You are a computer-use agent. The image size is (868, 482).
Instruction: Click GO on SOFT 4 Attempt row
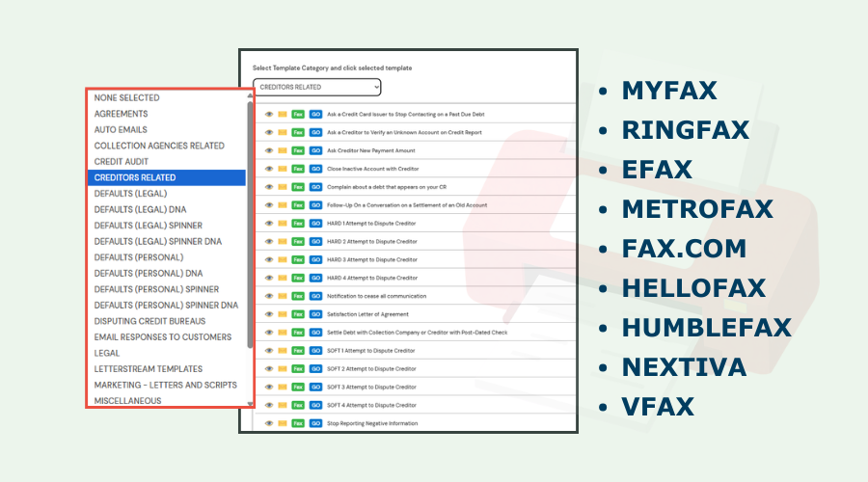click(315, 405)
